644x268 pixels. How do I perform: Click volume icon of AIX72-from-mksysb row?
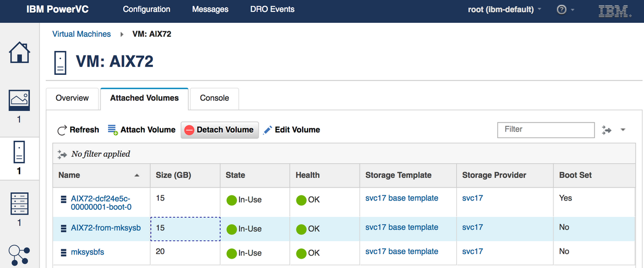63,228
